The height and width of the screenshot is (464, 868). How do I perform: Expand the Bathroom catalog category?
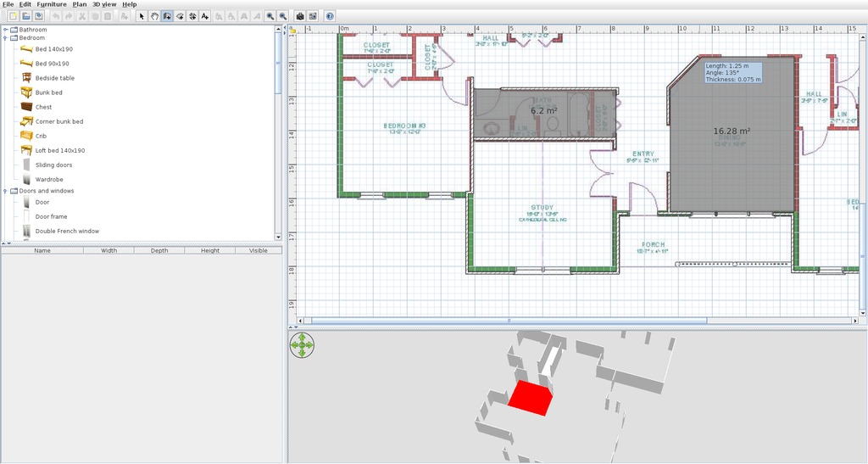(5, 30)
